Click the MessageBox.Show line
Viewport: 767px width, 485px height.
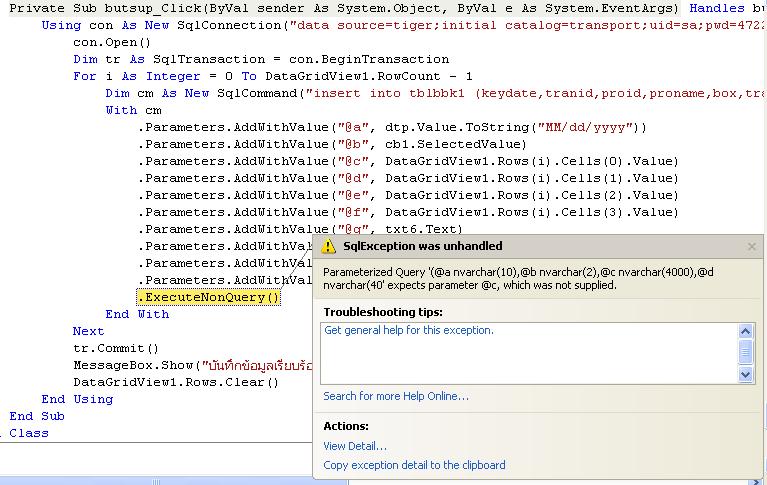(193, 366)
